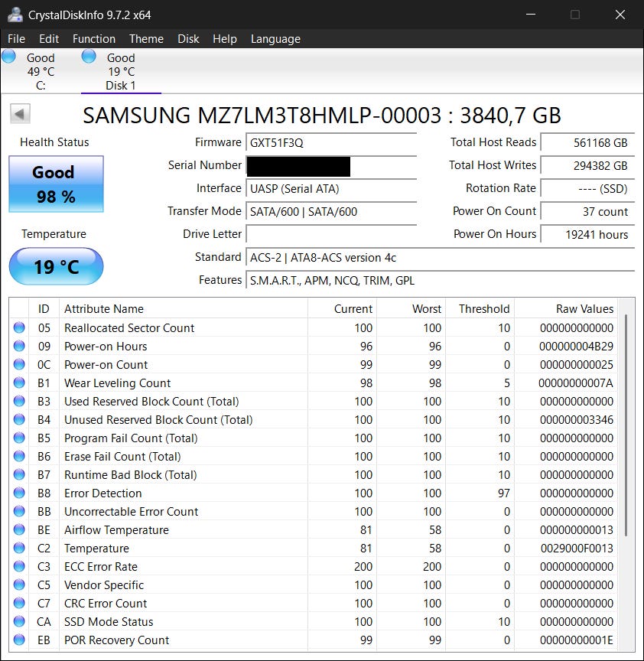Screen dimensions: 644x661
Task: Click the attribute list vertical scrollbar
Action: tap(626, 425)
